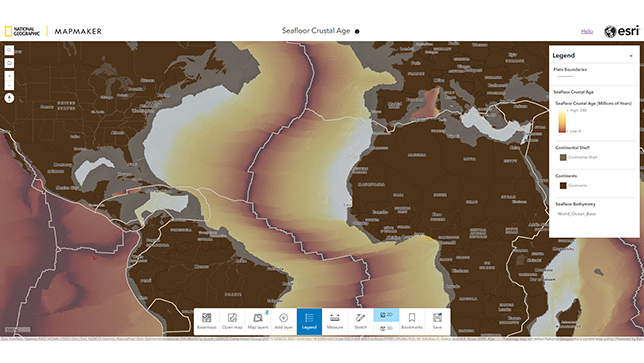Image resolution: width=644 pixels, height=363 pixels.
Task: Zoom in with the plus button
Action: pyautogui.click(x=9, y=76)
